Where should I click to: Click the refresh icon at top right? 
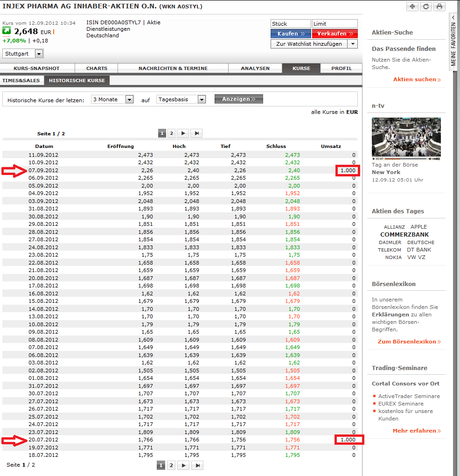[x=426, y=7]
